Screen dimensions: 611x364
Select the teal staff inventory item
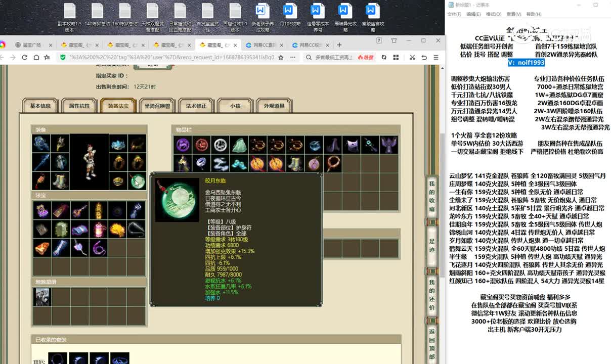click(370, 145)
